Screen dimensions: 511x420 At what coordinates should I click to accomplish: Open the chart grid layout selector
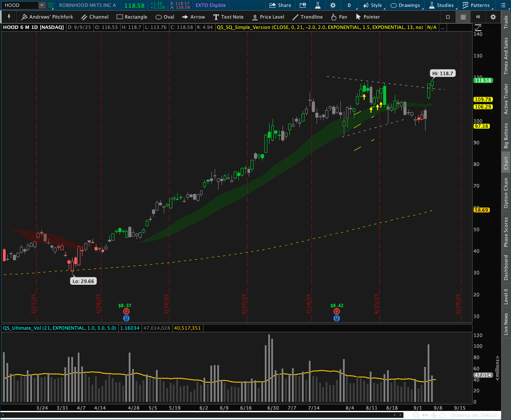[463, 17]
